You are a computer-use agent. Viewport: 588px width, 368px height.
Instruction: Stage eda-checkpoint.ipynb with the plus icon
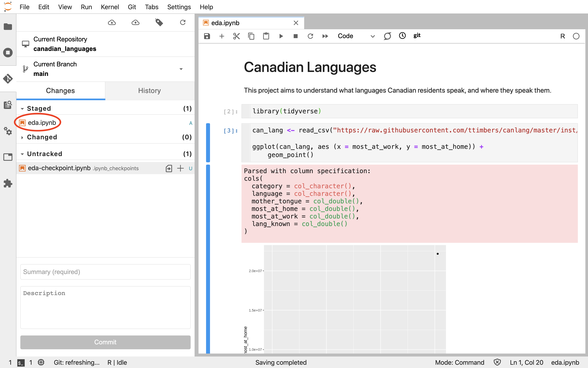point(180,168)
